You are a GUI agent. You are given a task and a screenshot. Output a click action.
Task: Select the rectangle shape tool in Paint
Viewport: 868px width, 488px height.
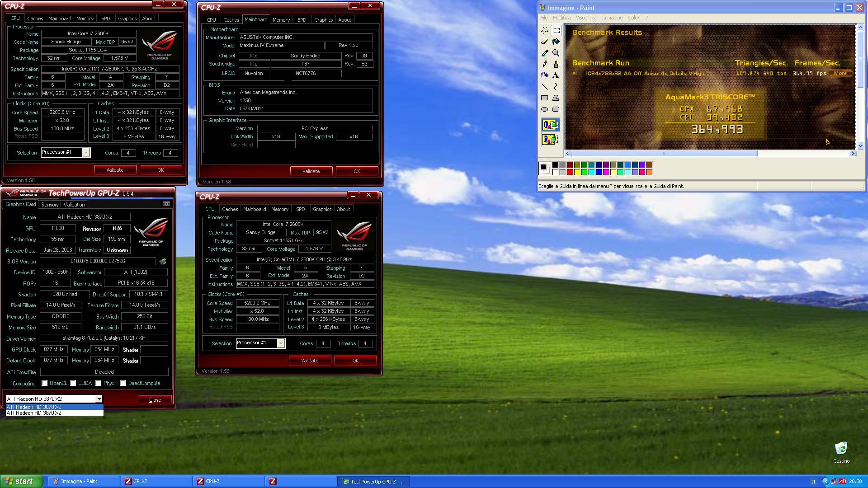(545, 98)
